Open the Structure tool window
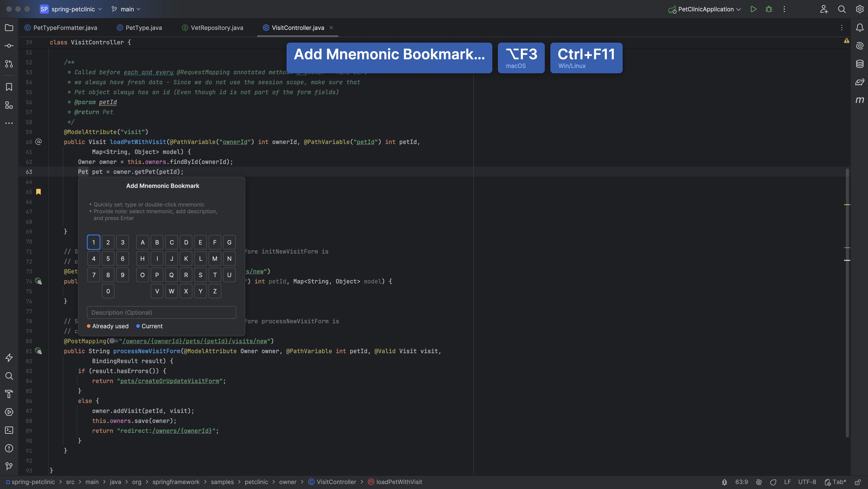This screenshot has height=489, width=868. click(x=9, y=105)
